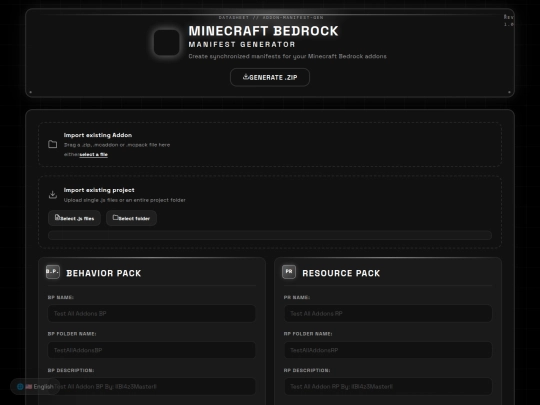Click the 'Drag a .zip, .mcaddon' hint text
Screen dimensions: 540x405
tap(117, 145)
